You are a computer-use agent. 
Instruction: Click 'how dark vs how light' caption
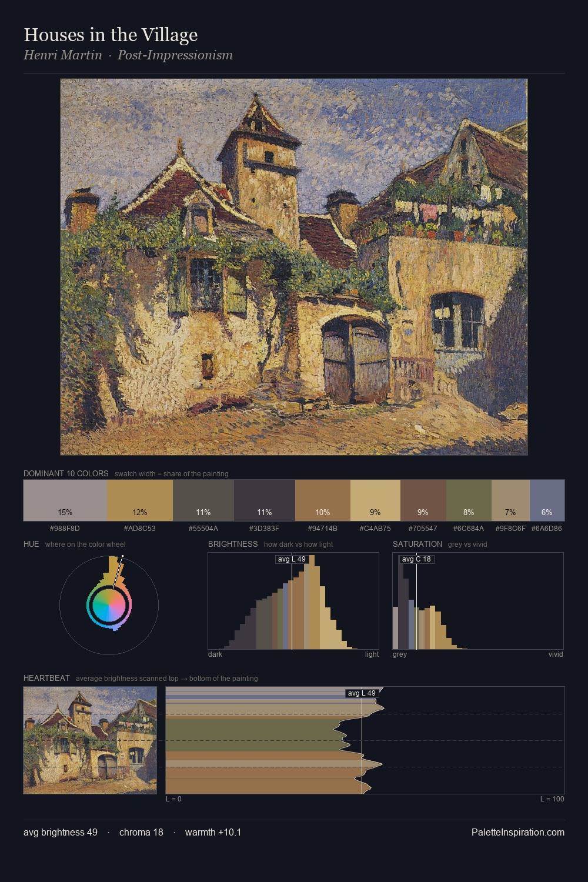[x=299, y=544]
